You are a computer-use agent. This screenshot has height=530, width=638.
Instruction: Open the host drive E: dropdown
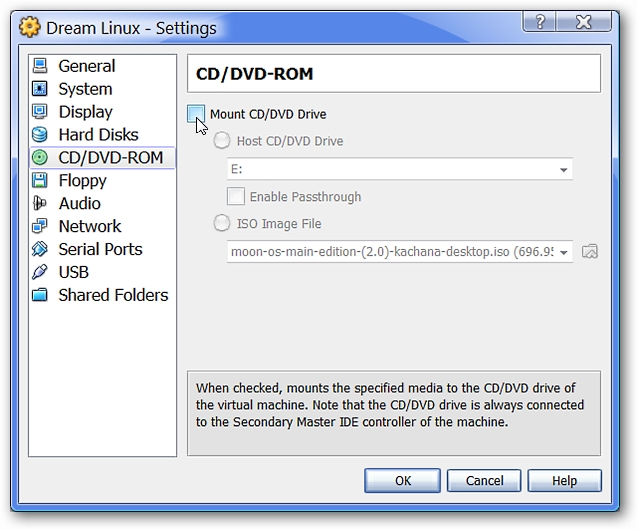(400, 169)
